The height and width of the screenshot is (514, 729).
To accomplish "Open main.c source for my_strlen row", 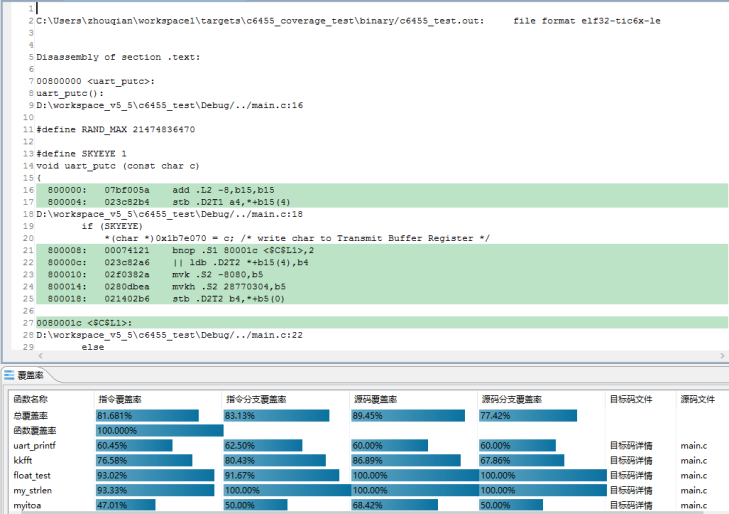I will 694,490.
